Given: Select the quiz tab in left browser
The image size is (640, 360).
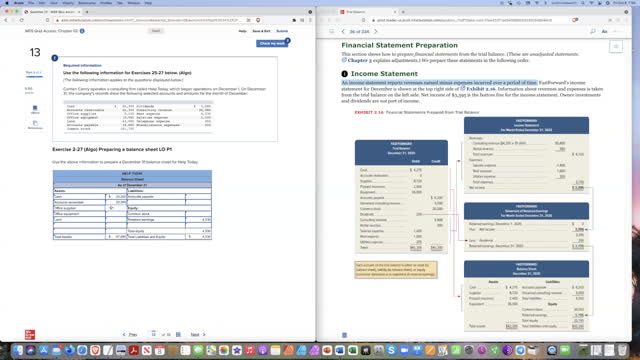Looking at the screenshot, I should tap(52, 12).
